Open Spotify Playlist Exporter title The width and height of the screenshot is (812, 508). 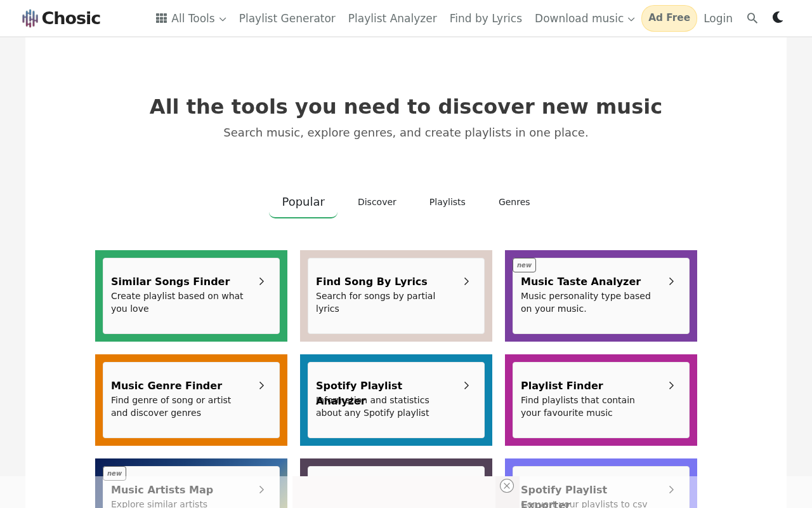[x=564, y=496]
